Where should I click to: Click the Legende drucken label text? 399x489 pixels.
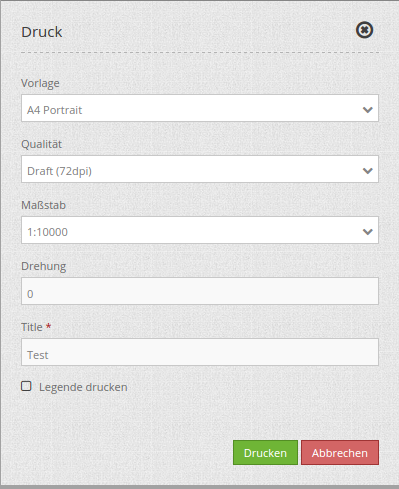pyautogui.click(x=83, y=387)
